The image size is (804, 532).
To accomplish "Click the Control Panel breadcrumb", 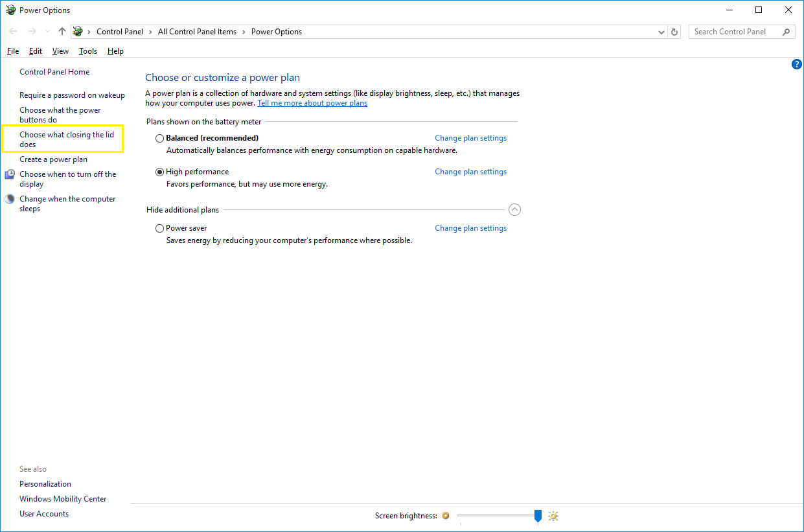I will 120,32.
